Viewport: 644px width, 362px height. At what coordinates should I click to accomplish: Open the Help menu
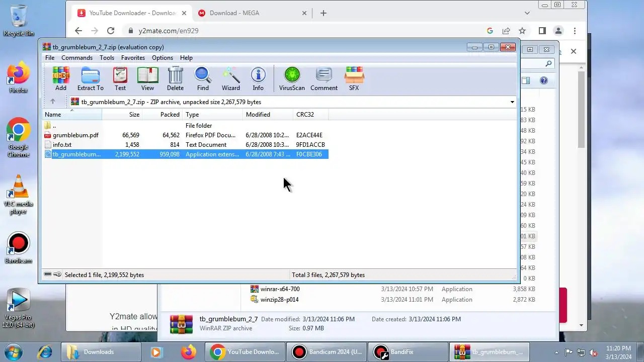click(186, 58)
